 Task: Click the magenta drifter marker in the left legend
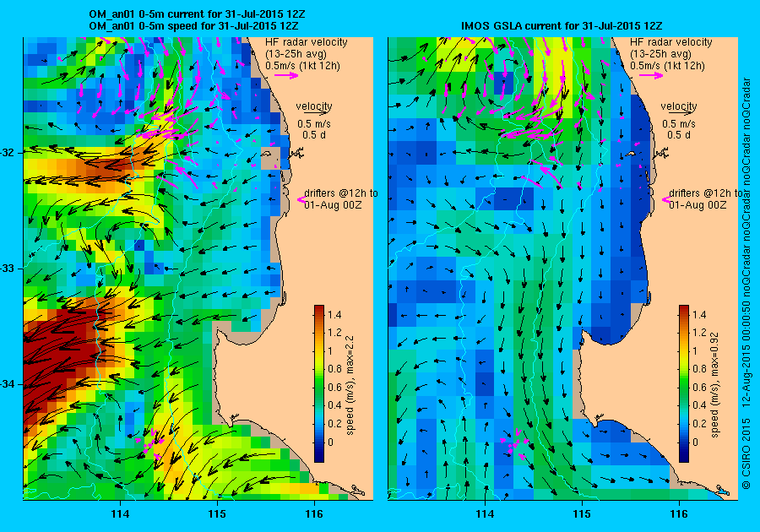coord(300,199)
